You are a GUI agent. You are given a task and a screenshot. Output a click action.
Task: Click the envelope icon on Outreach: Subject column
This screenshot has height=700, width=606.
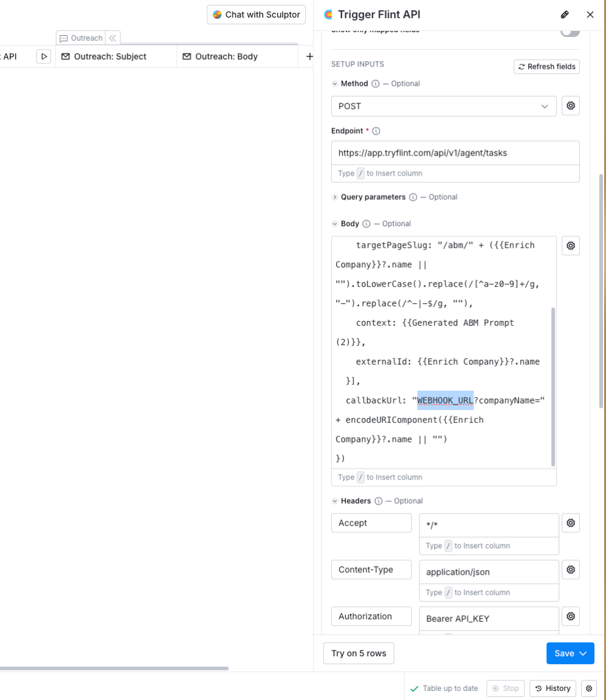tap(65, 56)
